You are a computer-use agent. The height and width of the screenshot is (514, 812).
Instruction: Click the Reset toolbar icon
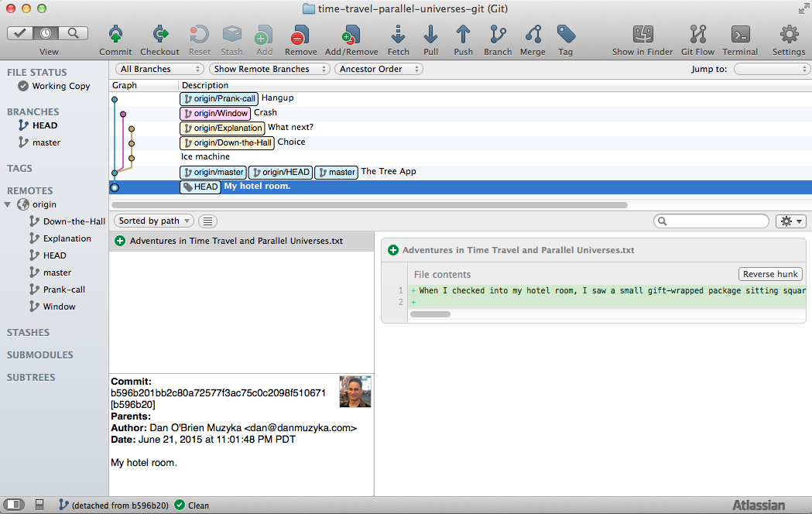point(200,35)
